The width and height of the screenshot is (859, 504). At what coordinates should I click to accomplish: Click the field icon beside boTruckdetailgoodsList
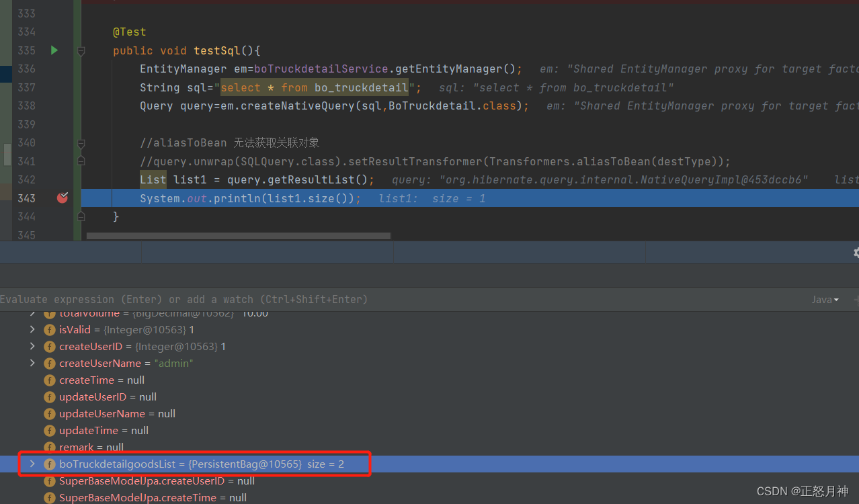49,464
